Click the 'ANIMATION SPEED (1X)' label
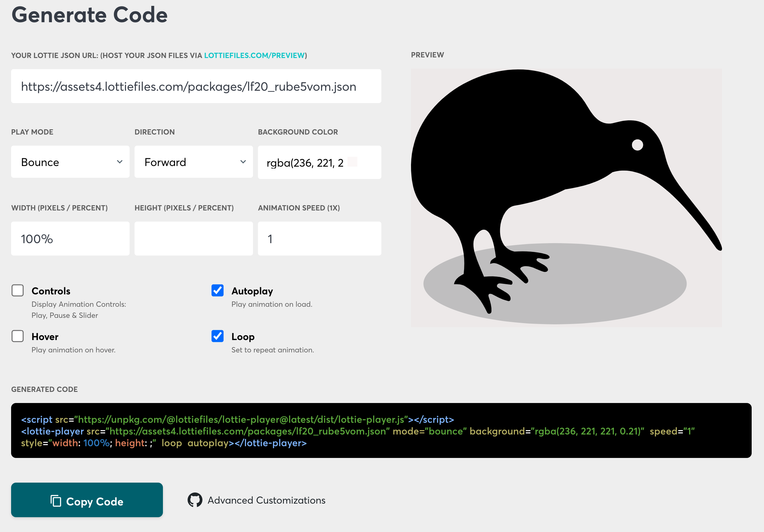Image resolution: width=764 pixels, height=532 pixels. (299, 208)
